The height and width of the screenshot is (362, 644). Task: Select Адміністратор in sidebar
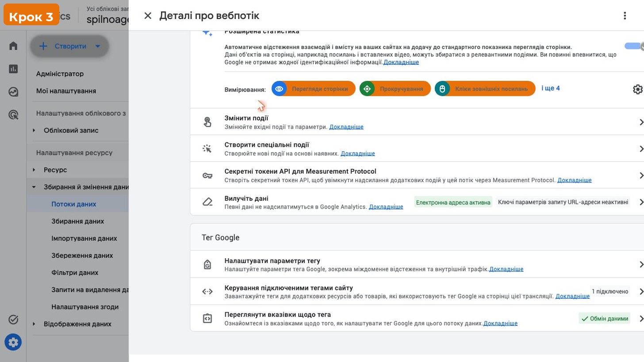point(60,74)
